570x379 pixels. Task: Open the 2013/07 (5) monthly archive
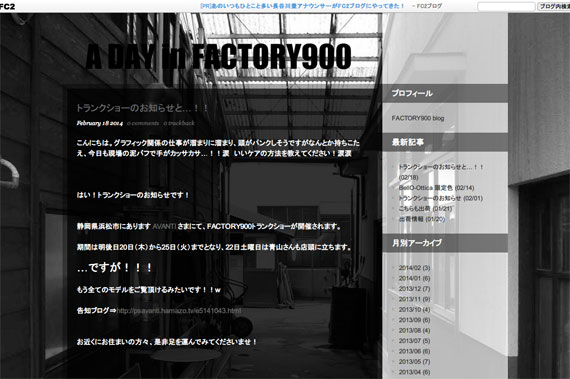click(414, 341)
